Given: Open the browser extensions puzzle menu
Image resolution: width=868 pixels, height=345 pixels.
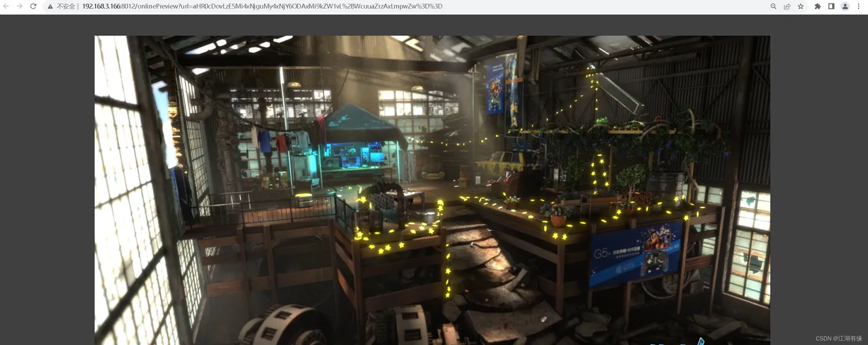Looking at the screenshot, I should click(818, 6).
